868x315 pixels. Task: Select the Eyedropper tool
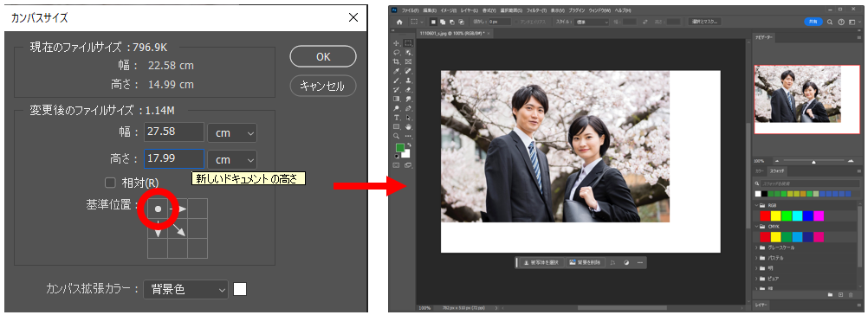pyautogui.click(x=396, y=71)
